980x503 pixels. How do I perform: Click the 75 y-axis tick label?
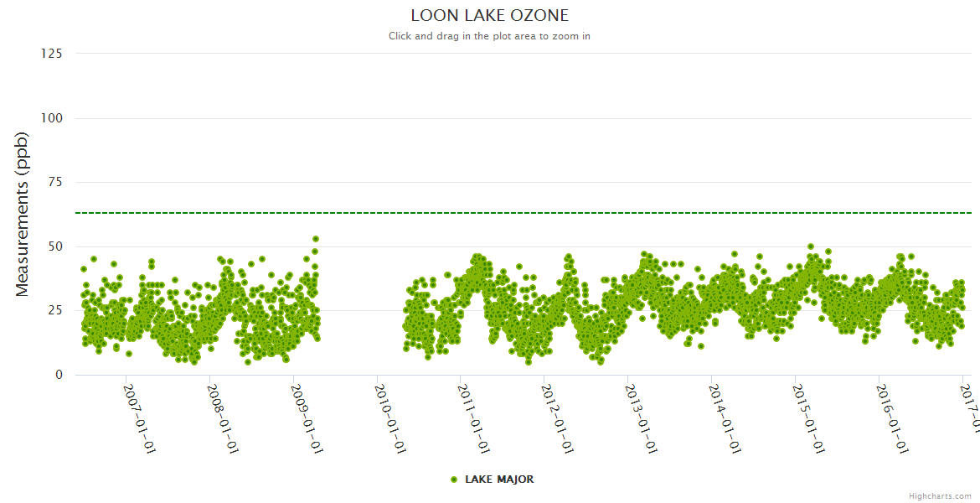pyautogui.click(x=54, y=182)
